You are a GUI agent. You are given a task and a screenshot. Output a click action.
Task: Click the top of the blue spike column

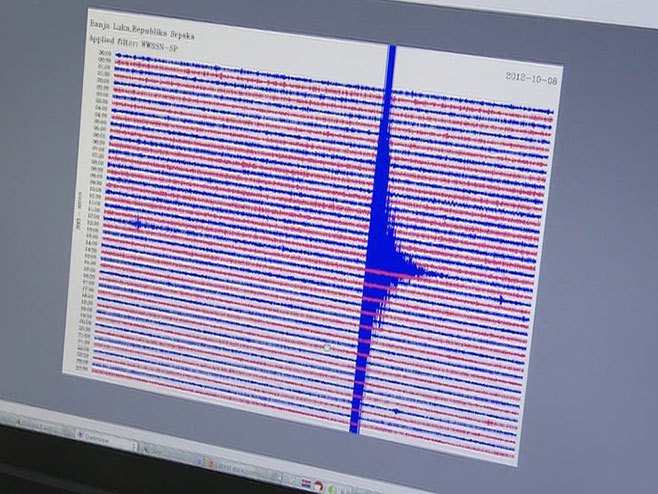(391, 52)
